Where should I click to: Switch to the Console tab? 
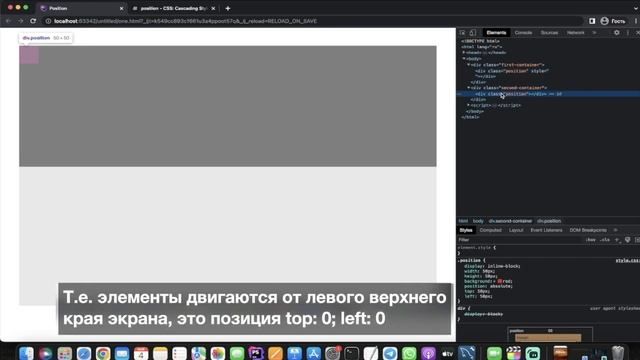[523, 33]
